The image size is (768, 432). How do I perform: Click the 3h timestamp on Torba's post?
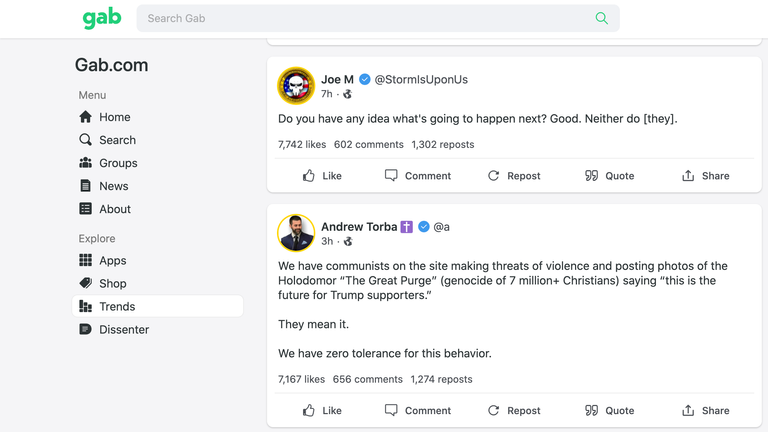pyautogui.click(x=327, y=241)
